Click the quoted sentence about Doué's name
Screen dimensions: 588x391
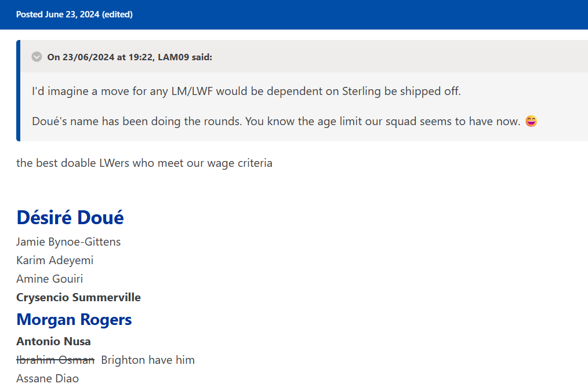275,122
